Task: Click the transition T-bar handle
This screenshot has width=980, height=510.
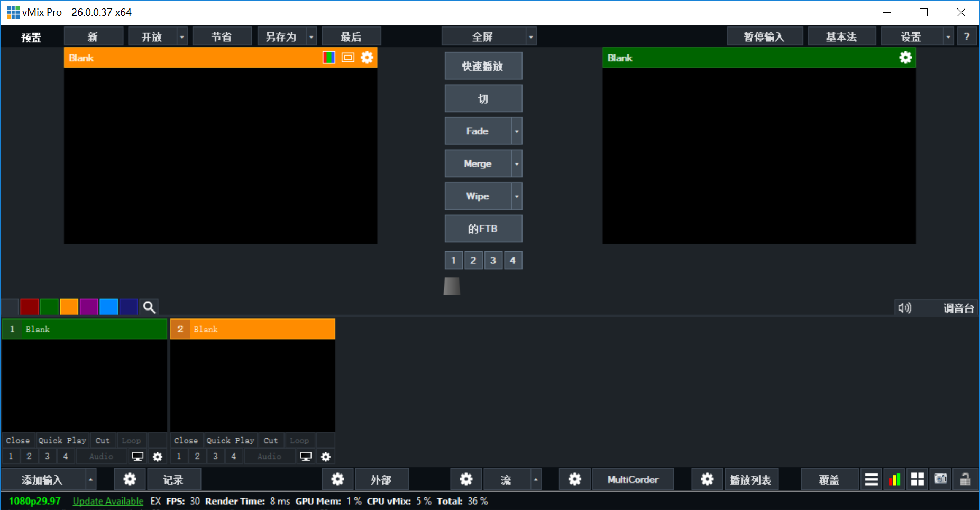Action: 452,286
